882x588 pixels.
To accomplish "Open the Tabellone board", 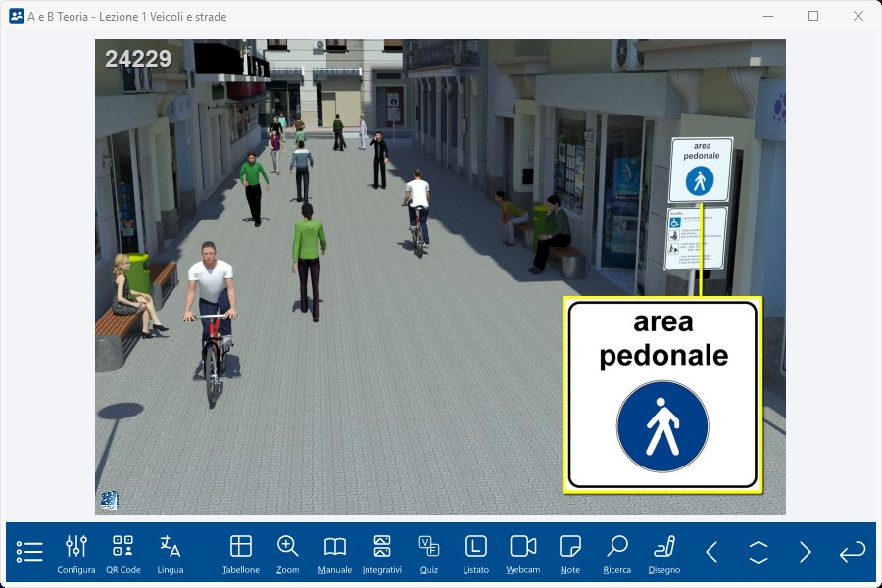I will [241, 554].
